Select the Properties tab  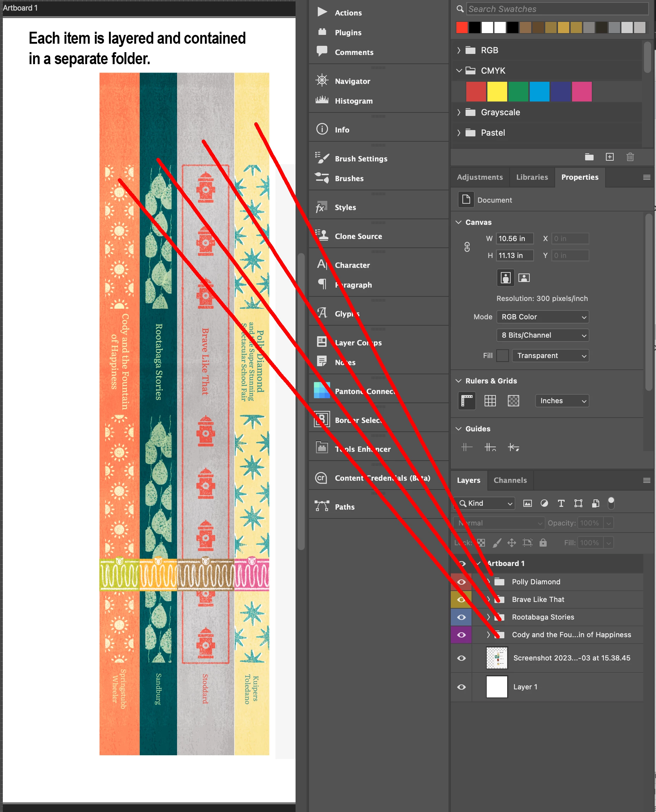580,177
